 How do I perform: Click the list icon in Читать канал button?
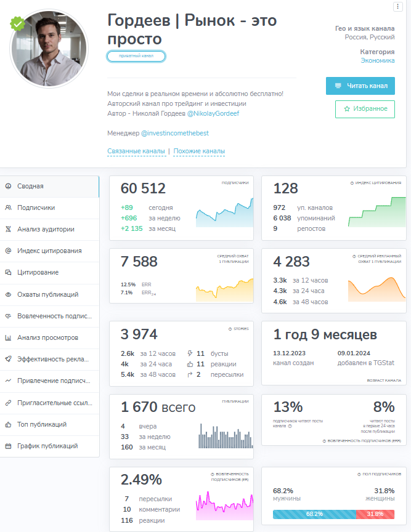(338, 86)
